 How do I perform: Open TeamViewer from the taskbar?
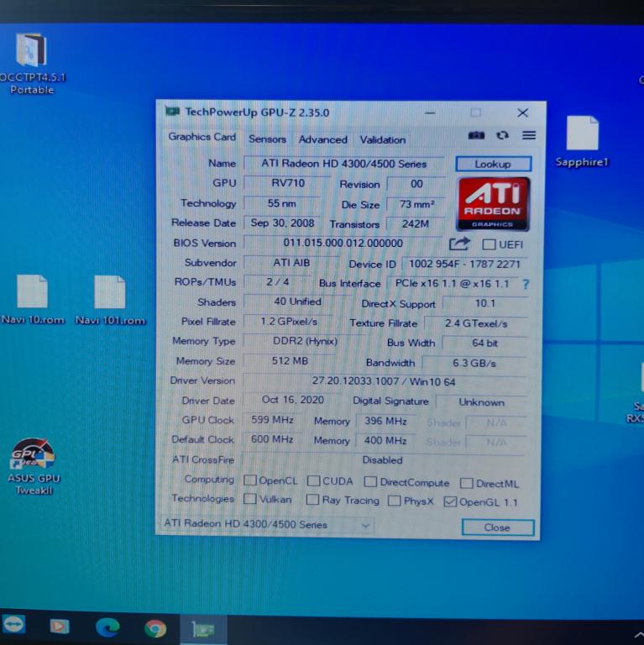pos(14,625)
